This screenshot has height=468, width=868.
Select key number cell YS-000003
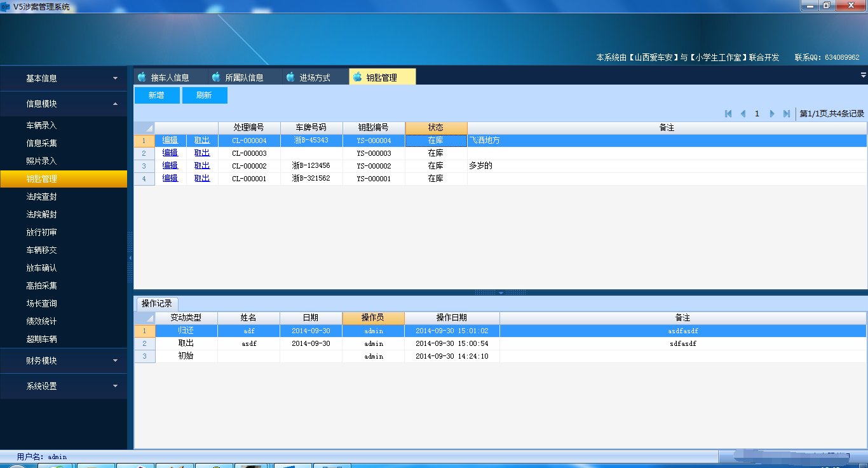coord(374,153)
